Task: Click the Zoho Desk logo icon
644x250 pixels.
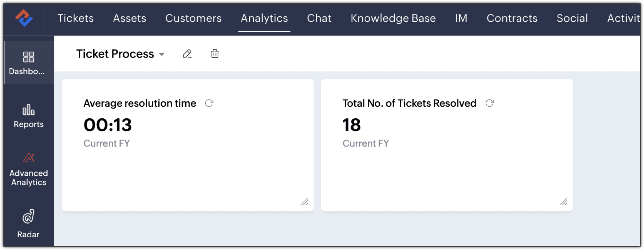Action: pos(24,18)
